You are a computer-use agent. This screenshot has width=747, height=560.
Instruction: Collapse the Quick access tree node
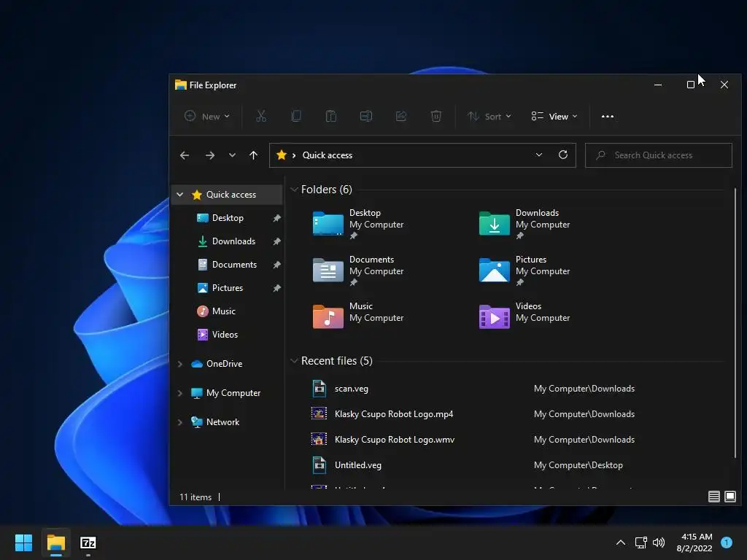pos(179,194)
